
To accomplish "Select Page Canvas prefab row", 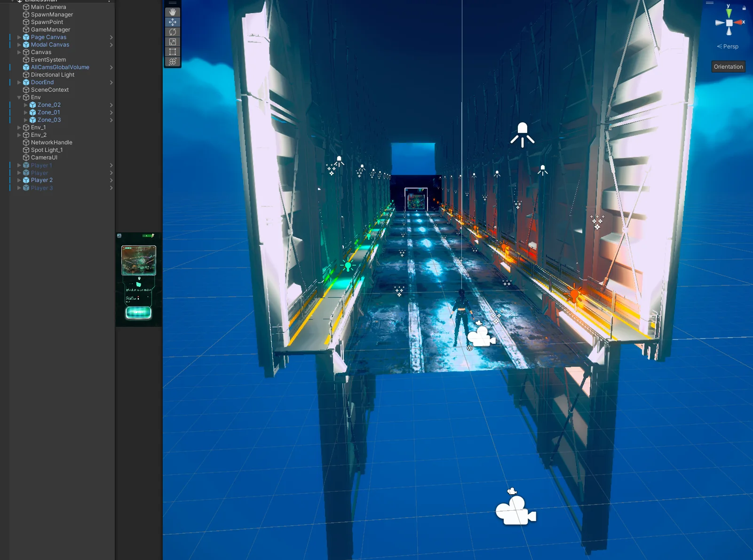I will tap(62, 37).
